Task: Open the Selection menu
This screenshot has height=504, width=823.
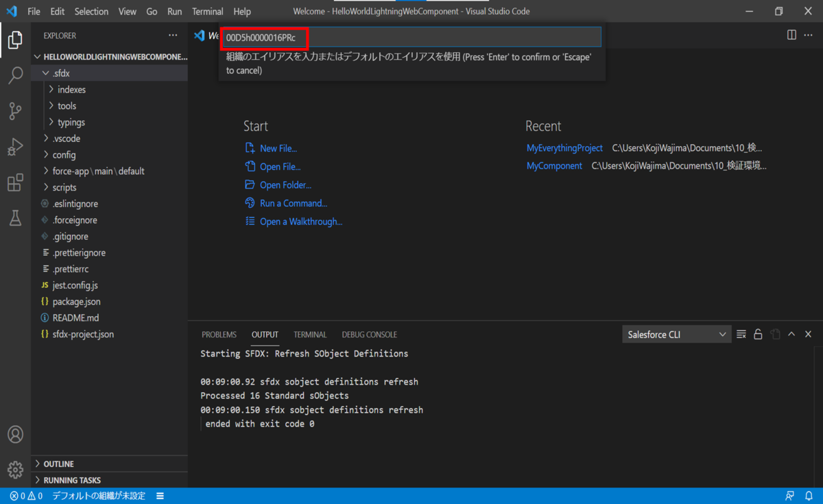Action: point(91,12)
